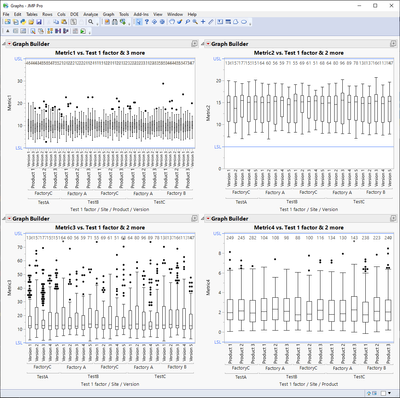Image resolution: width=400 pixels, height=398 pixels.
Task: Click the Paste clipboard icon
Action: coord(64,22)
